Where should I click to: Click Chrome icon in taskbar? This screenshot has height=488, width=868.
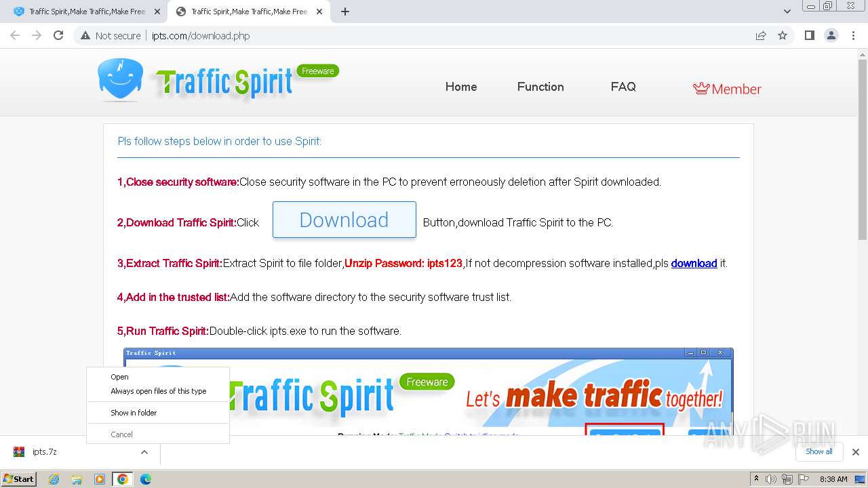point(123,479)
